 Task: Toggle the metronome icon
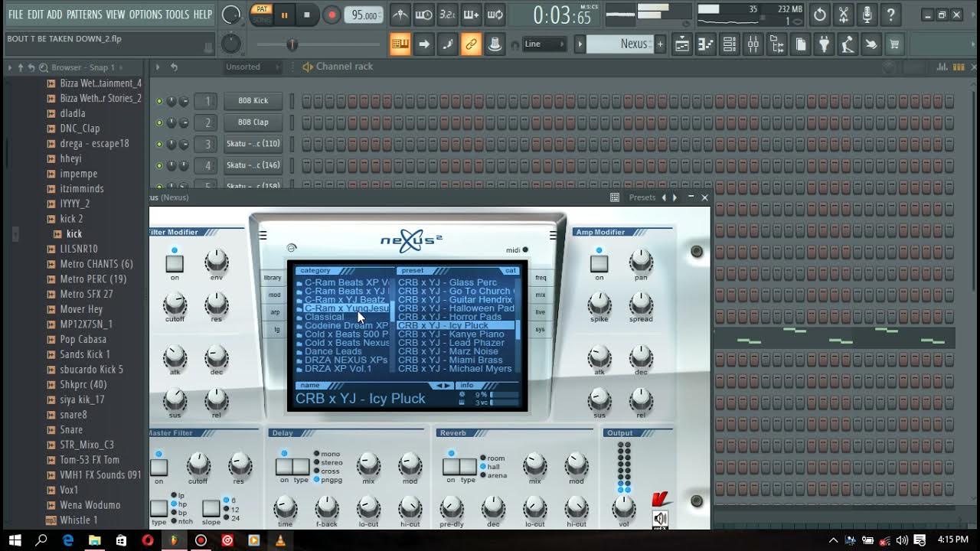pyautogui.click(x=400, y=15)
